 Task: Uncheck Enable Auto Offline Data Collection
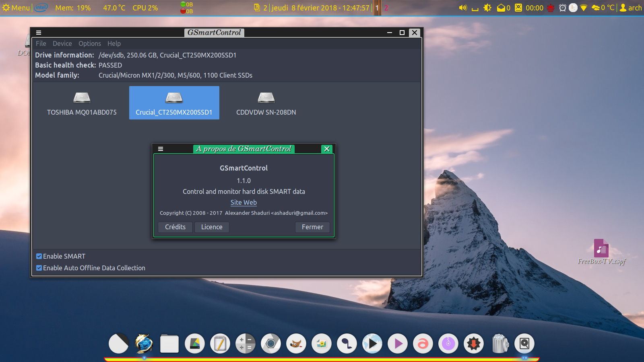[x=39, y=268]
